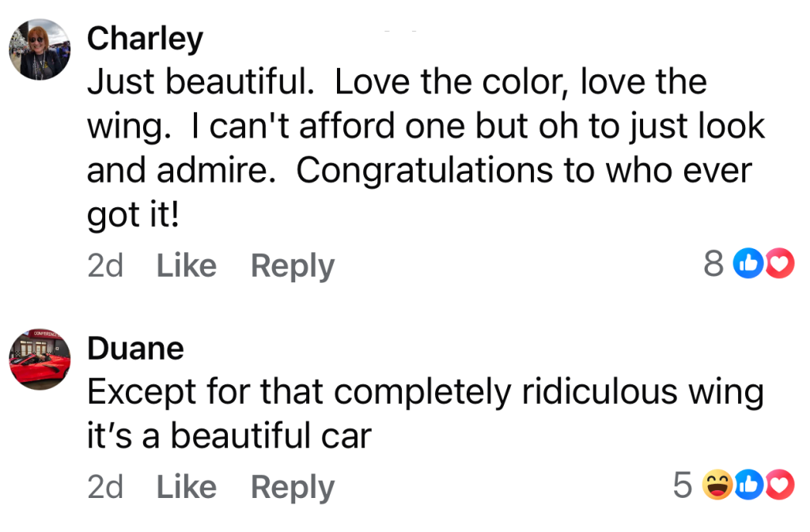The image size is (810, 532).
Task: Click thumbs-up reaction icon on Charley's comment
Action: point(747,264)
